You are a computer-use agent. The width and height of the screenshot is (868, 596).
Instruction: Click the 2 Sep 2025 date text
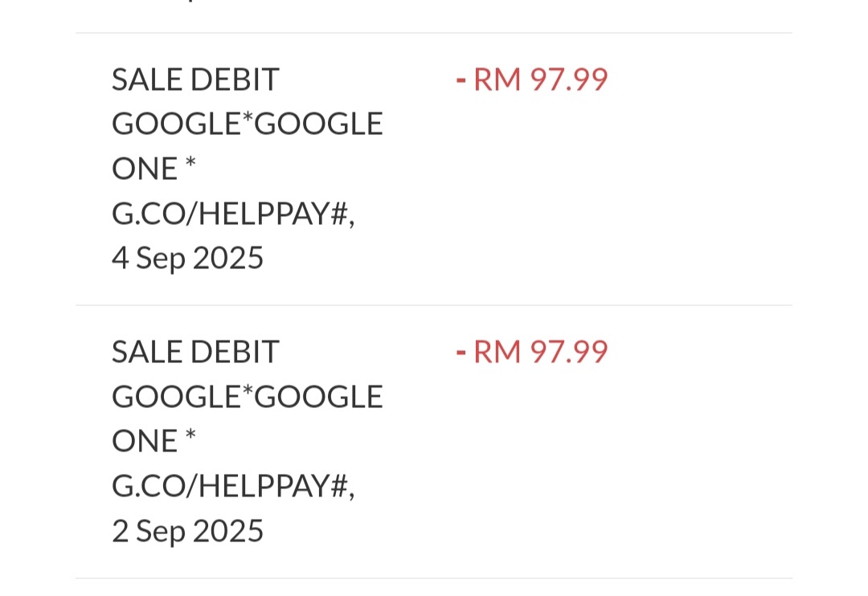[x=187, y=531]
